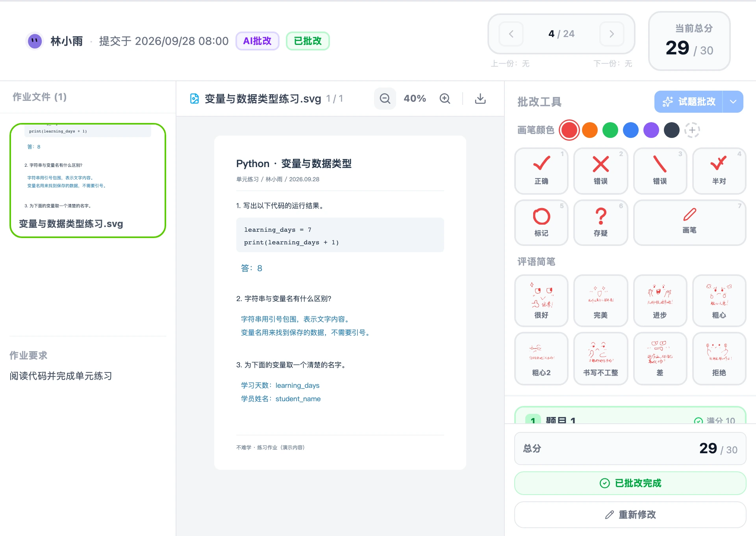
Task: Select the 存疑 question mark tool
Action: (600, 223)
